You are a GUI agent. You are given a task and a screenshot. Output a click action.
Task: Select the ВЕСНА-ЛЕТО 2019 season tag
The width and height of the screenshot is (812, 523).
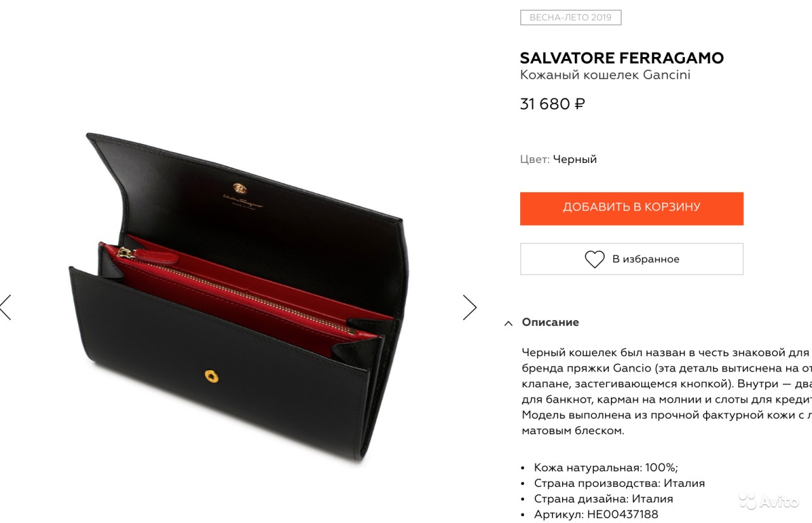[x=570, y=18]
